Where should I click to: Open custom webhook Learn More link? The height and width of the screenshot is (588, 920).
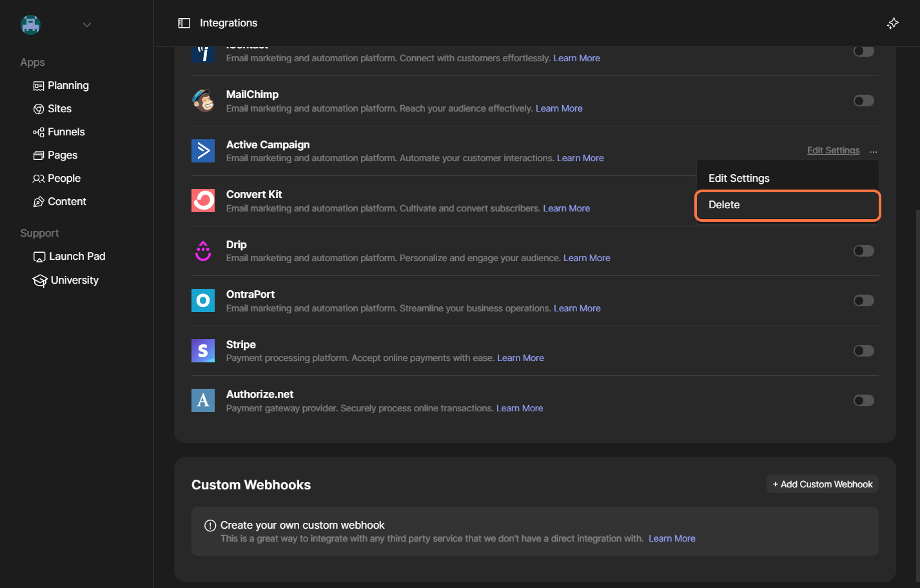tap(672, 538)
